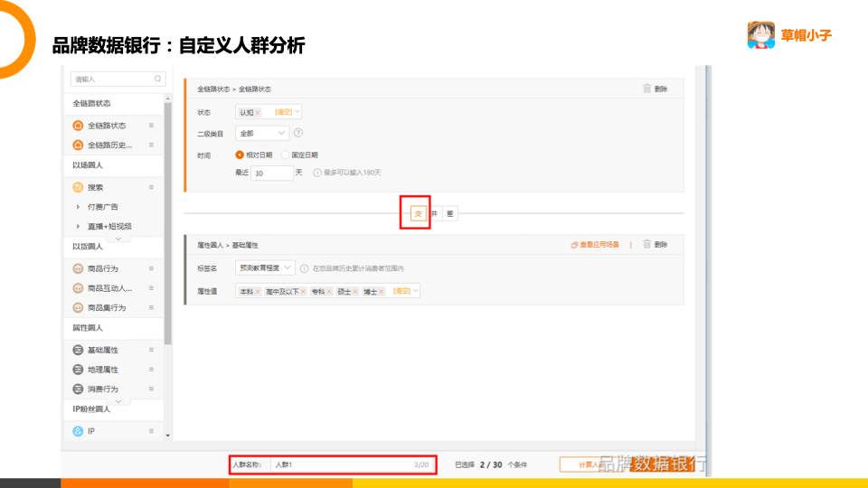868x488 pixels.
Task: Click the 地理属性 icon
Action: pos(78,370)
